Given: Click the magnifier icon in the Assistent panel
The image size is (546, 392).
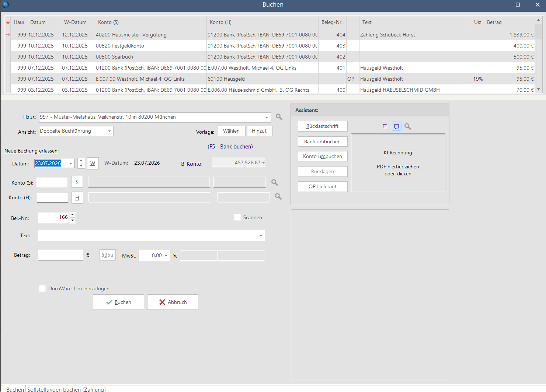Looking at the screenshot, I should click(x=408, y=126).
